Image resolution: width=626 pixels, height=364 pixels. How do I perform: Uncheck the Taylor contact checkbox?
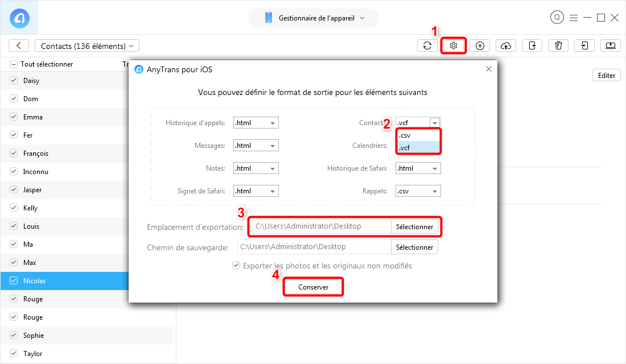(x=14, y=353)
